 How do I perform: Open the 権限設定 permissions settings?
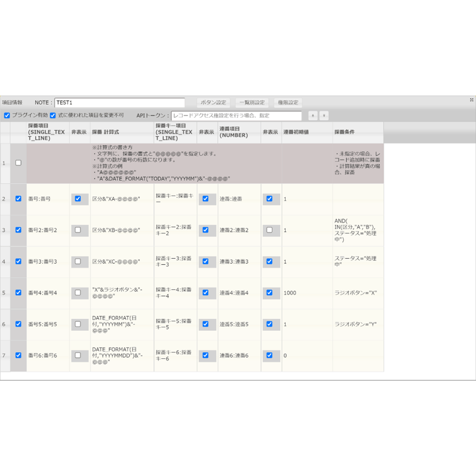(x=288, y=102)
